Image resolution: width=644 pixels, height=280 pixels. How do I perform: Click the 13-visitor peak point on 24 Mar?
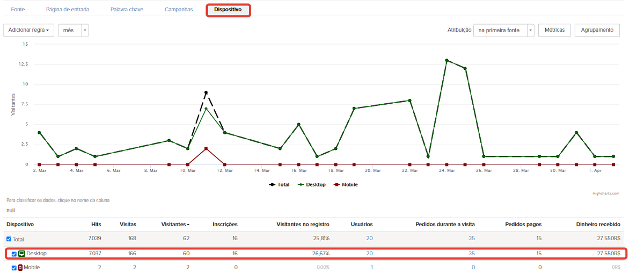coord(447,61)
